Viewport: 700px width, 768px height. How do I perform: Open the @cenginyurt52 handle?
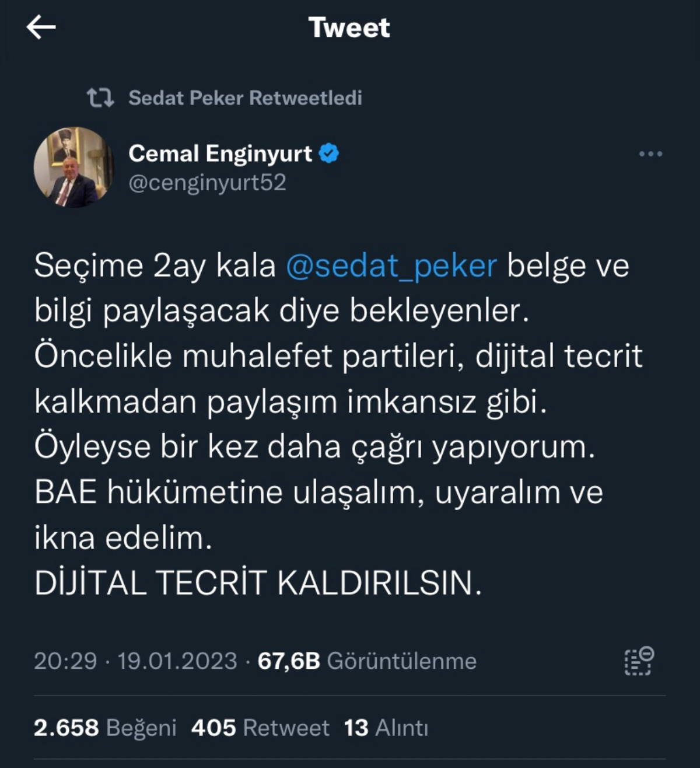point(207,183)
